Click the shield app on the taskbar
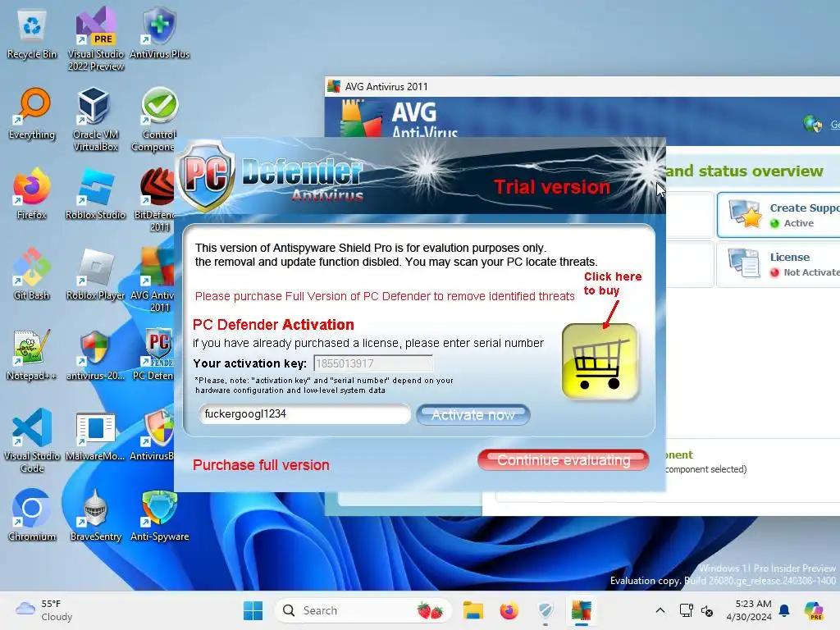This screenshot has height=630, width=840. pyautogui.click(x=546, y=610)
